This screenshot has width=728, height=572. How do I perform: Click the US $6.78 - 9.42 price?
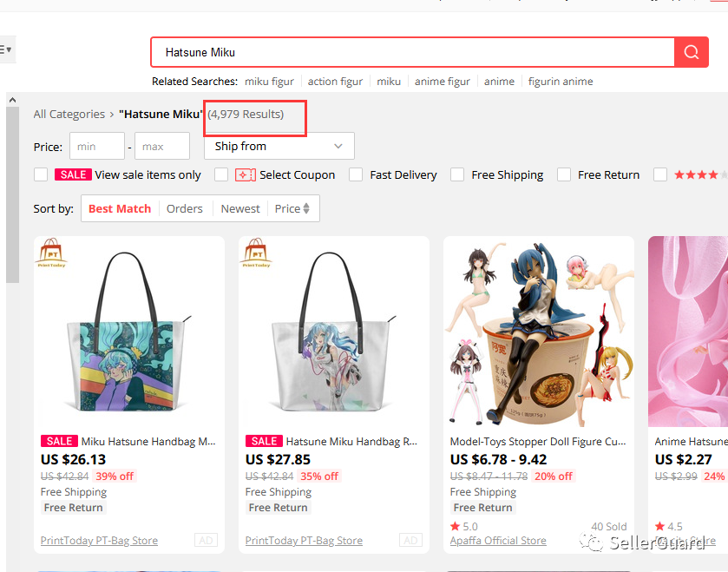tap(499, 460)
